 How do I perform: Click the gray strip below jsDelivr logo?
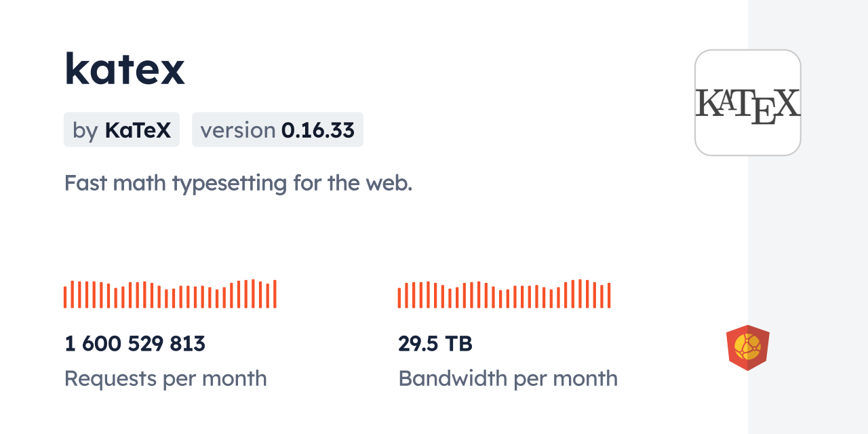pos(807,407)
